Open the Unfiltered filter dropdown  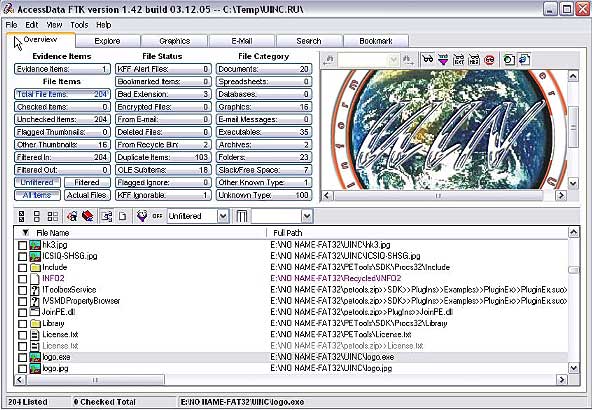click(x=223, y=216)
